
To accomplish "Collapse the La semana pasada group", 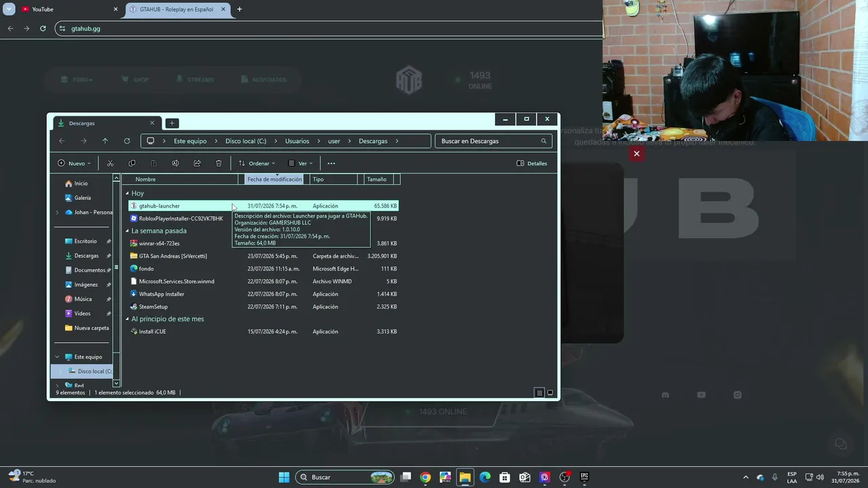I will click(127, 231).
